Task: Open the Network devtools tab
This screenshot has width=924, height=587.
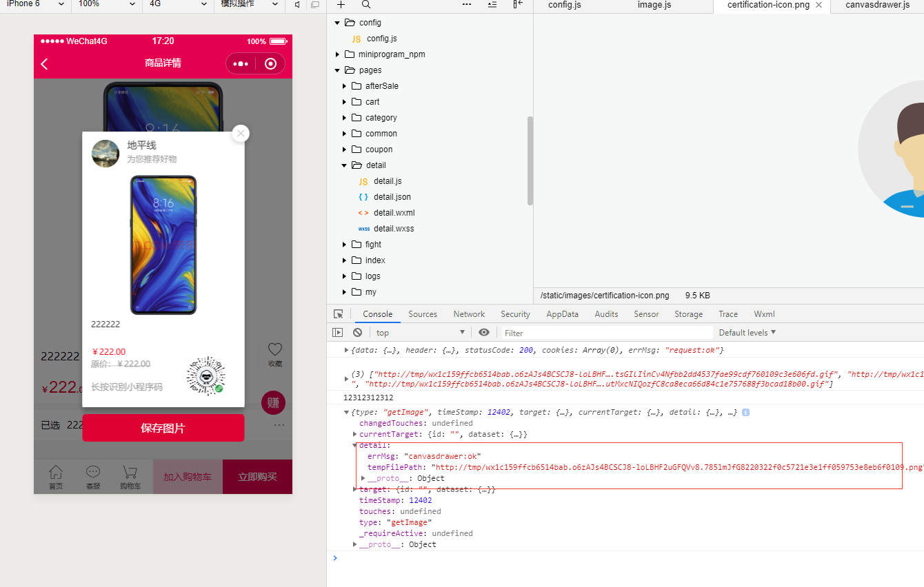Action: click(469, 314)
